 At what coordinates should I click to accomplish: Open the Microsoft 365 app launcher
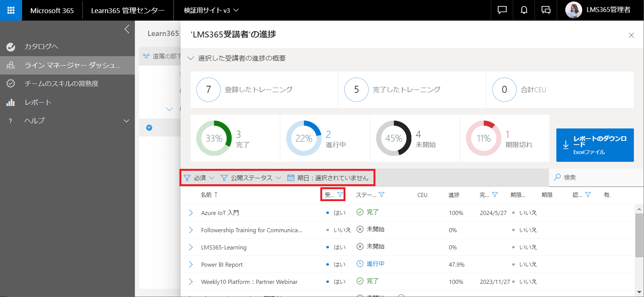[11, 10]
